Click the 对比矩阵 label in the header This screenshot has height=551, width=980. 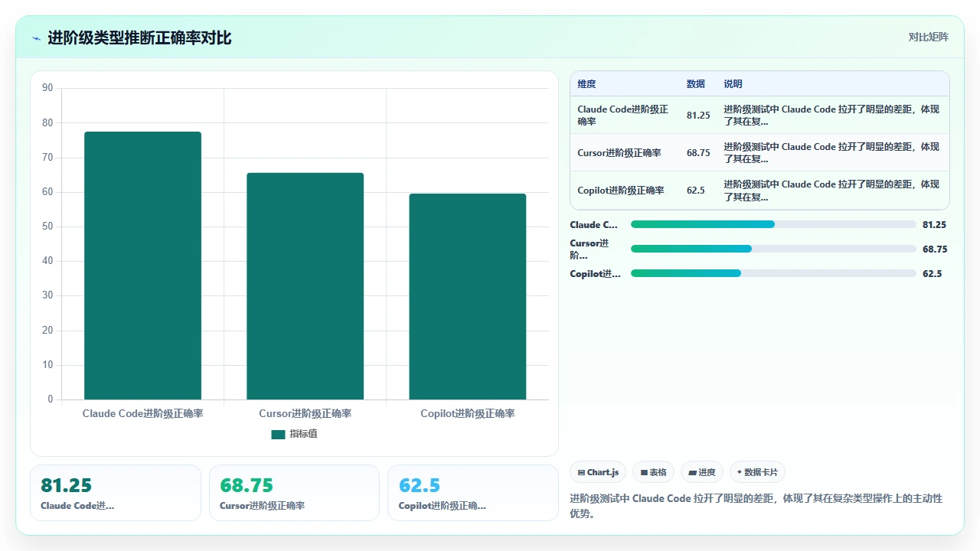[x=928, y=37]
